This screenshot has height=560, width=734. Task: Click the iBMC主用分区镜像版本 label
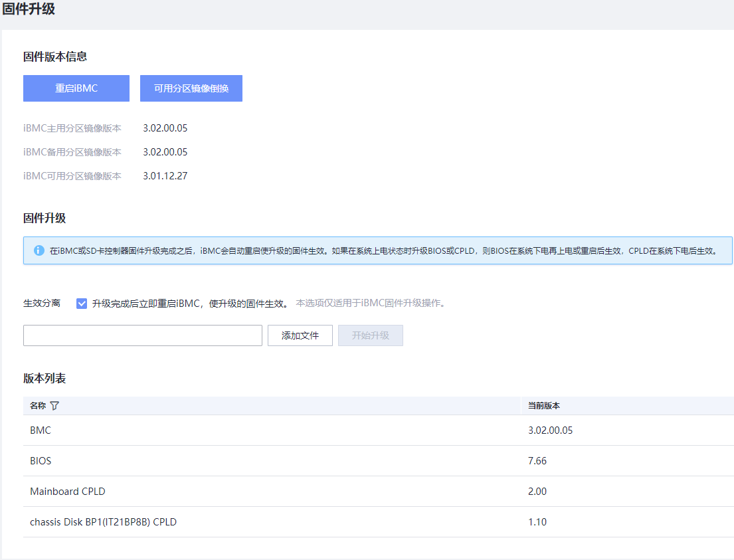point(72,128)
